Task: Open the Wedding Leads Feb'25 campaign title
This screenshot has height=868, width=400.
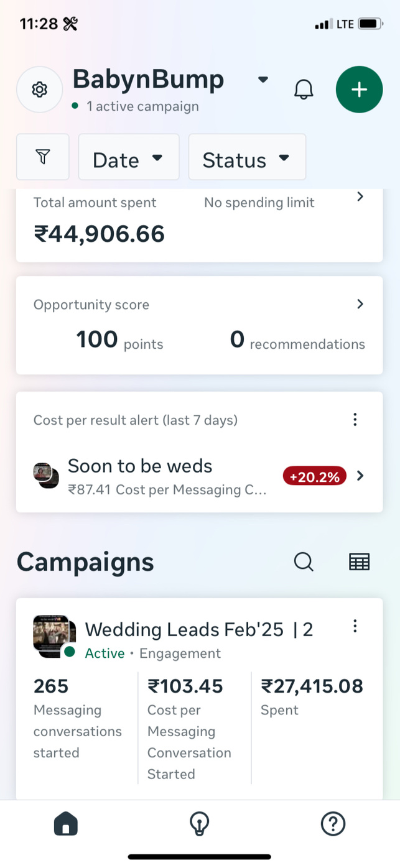Action: tap(199, 630)
